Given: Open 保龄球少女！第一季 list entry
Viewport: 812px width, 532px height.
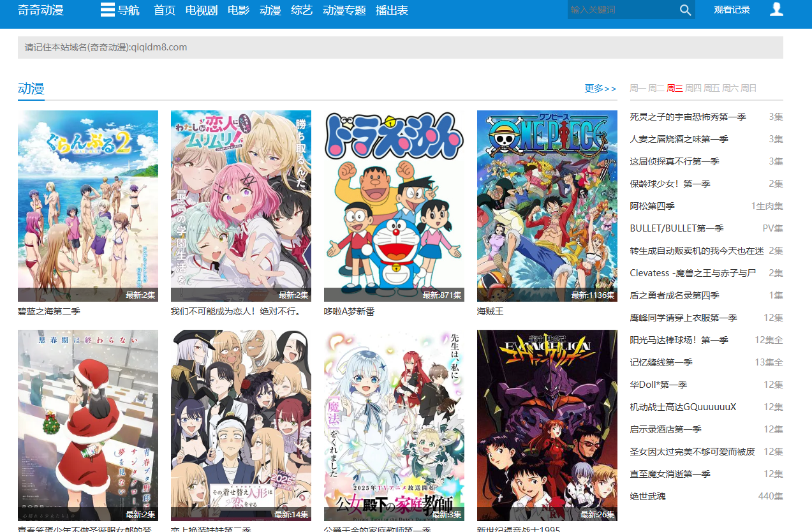Looking at the screenshot, I should 670,184.
